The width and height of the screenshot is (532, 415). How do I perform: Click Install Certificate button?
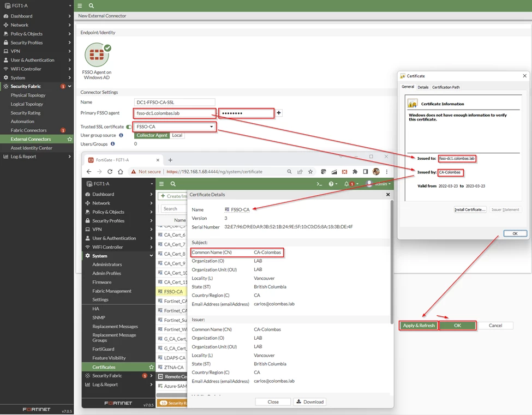pyautogui.click(x=470, y=209)
